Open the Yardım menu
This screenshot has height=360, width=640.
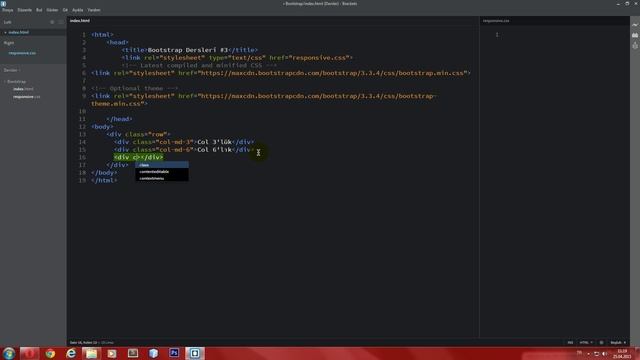coord(94,10)
